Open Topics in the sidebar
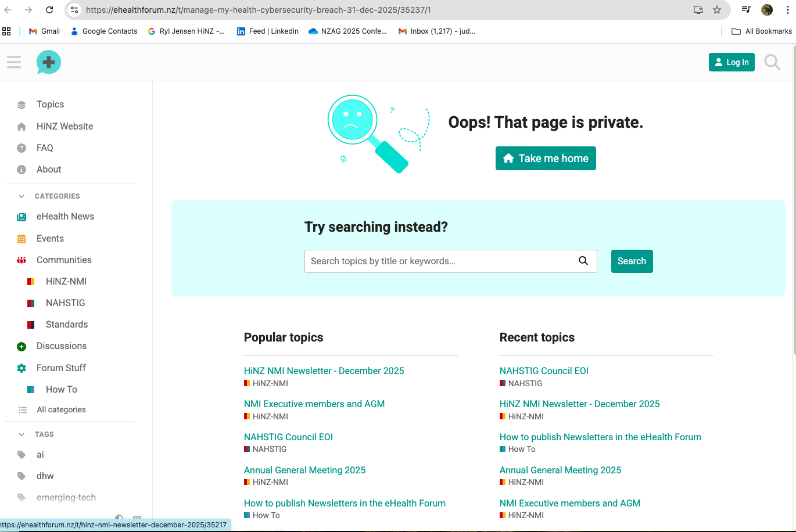This screenshot has width=796, height=532. 50,105
